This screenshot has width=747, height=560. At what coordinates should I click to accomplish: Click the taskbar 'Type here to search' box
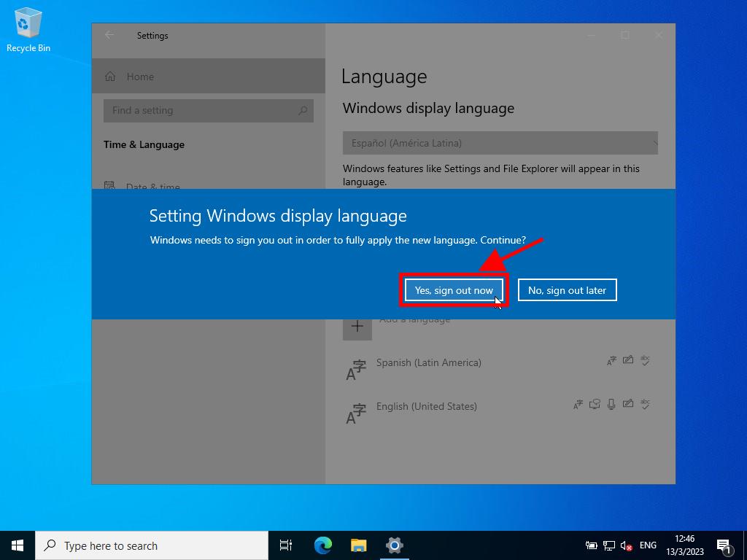tap(152, 545)
